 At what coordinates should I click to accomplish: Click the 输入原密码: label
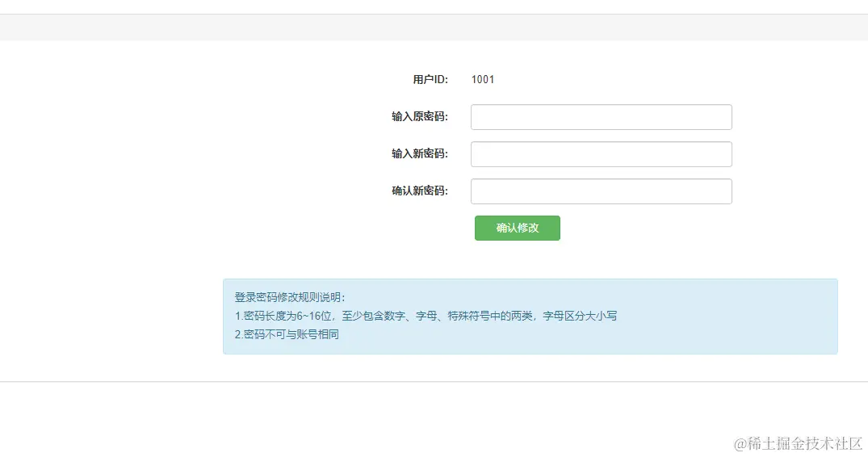tap(420, 117)
